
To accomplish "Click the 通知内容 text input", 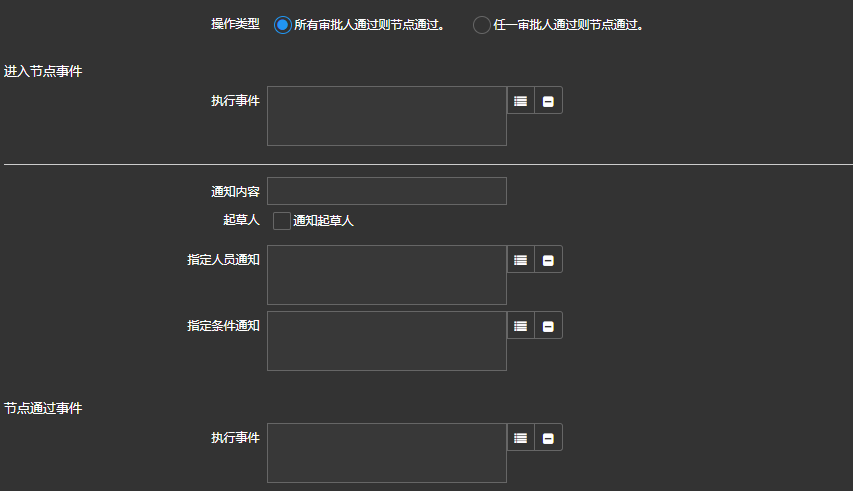I will [x=386, y=191].
